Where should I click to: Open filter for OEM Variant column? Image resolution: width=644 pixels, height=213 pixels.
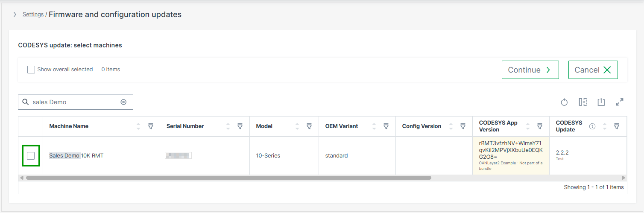coord(386,126)
